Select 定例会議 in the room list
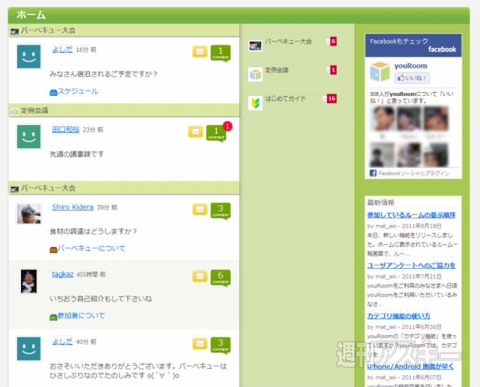 [x=277, y=70]
